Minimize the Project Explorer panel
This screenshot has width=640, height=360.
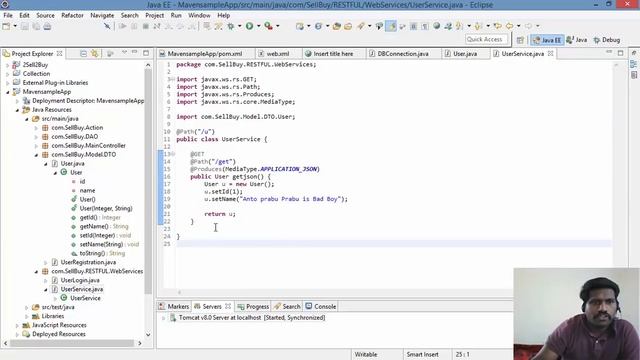[x=135, y=53]
